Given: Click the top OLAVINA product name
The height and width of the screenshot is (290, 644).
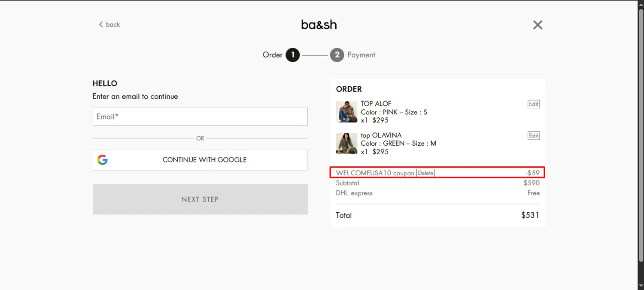Looking at the screenshot, I should click(381, 135).
